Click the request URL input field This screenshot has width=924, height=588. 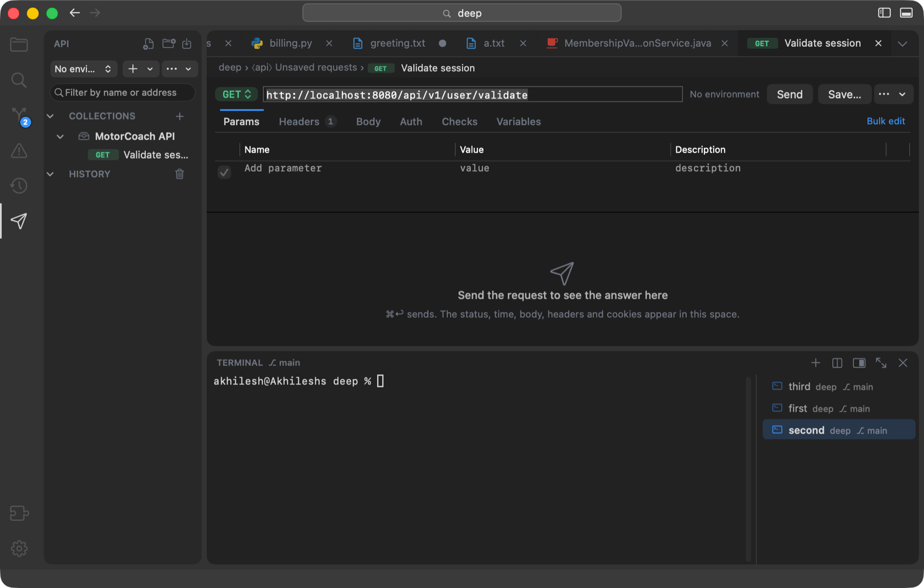tap(473, 94)
